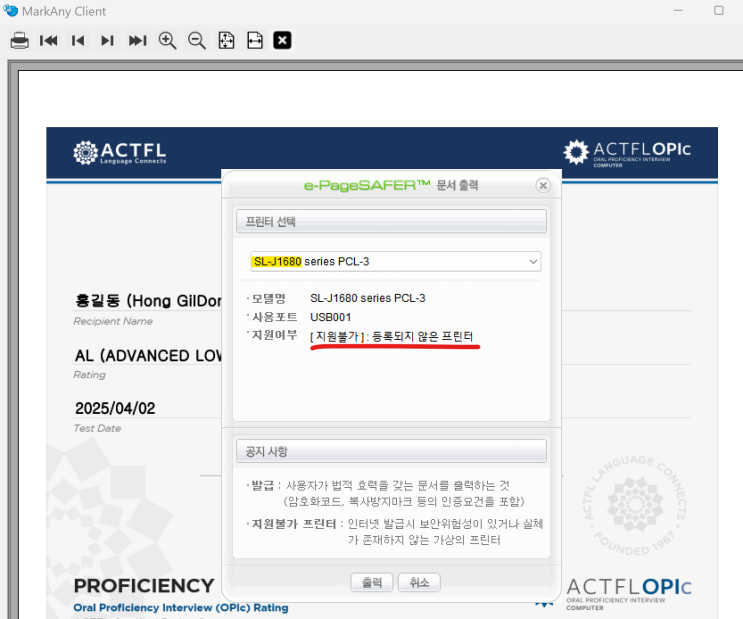Click the e-PageSAFER 문서 출력 dialog title

pyautogui.click(x=391, y=185)
